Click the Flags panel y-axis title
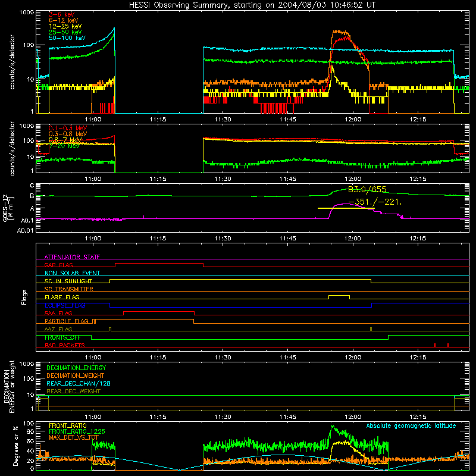 point(24,297)
